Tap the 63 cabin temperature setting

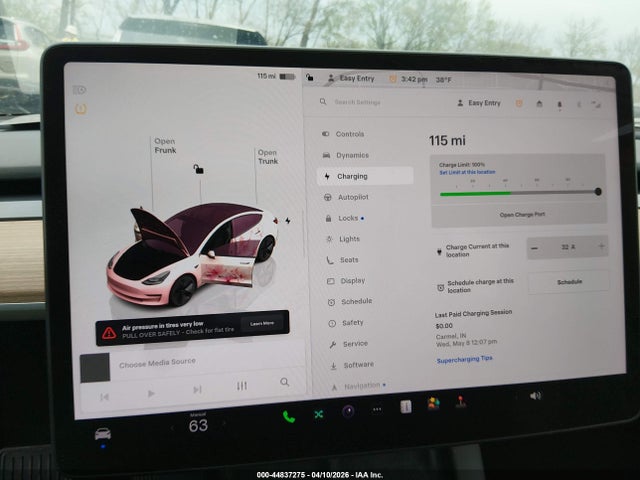point(198,426)
